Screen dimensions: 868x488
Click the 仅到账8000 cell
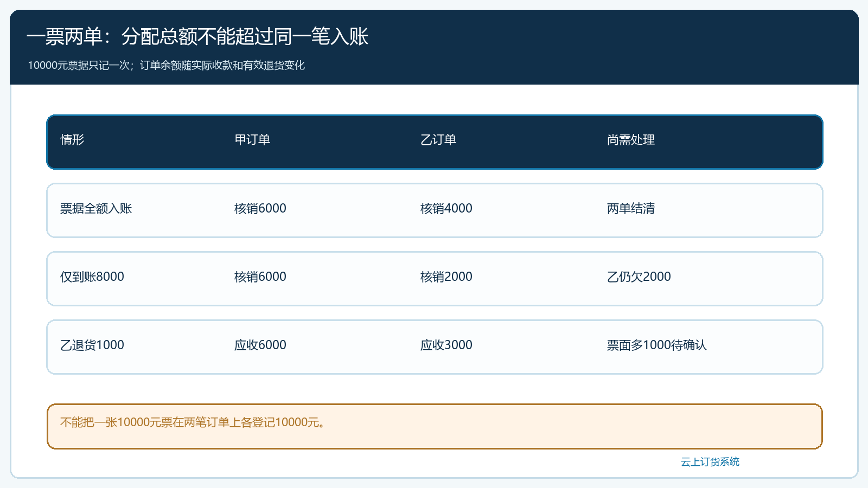(x=92, y=277)
